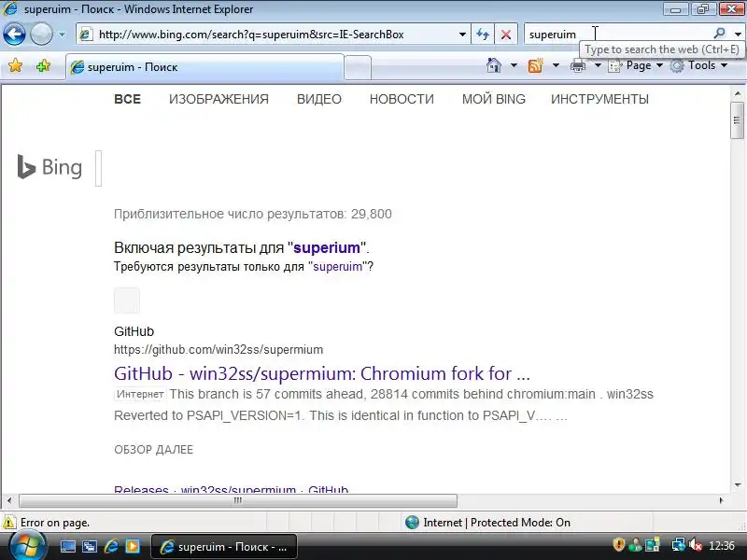This screenshot has width=747, height=560.
Task: Print the page with the printer icon
Action: pos(578,65)
